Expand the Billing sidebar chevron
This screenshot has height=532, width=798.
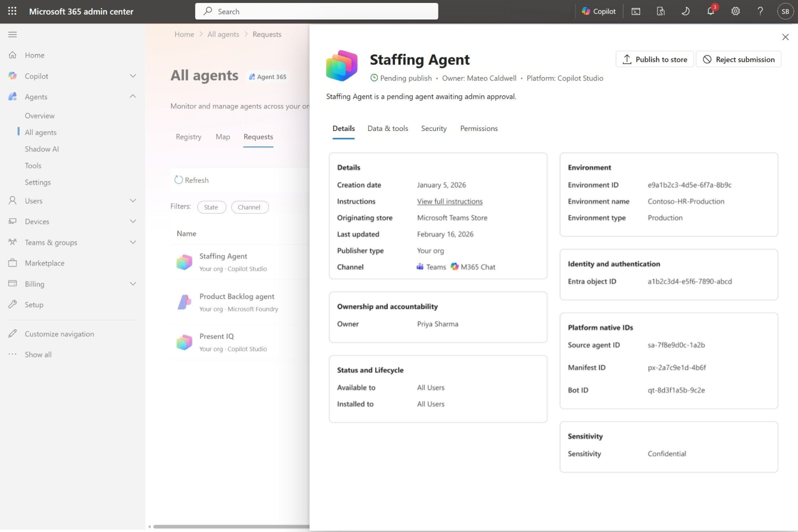(x=133, y=284)
